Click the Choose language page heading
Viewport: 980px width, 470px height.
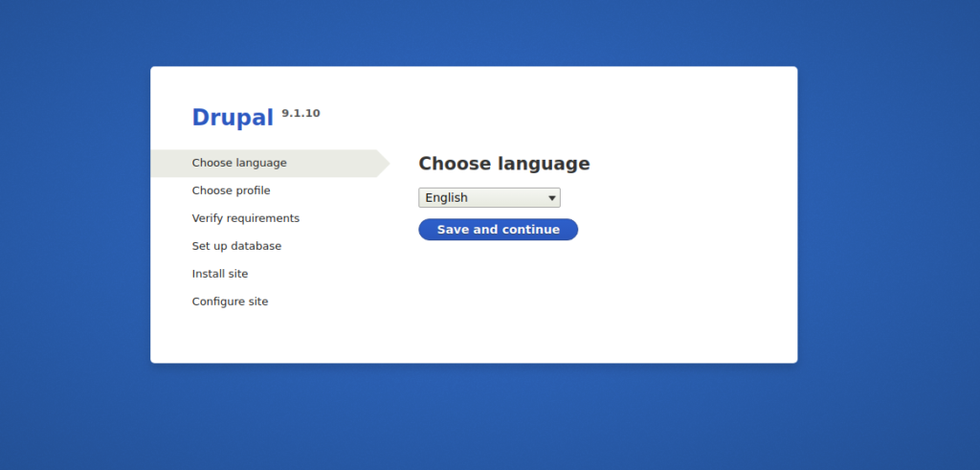coord(503,164)
